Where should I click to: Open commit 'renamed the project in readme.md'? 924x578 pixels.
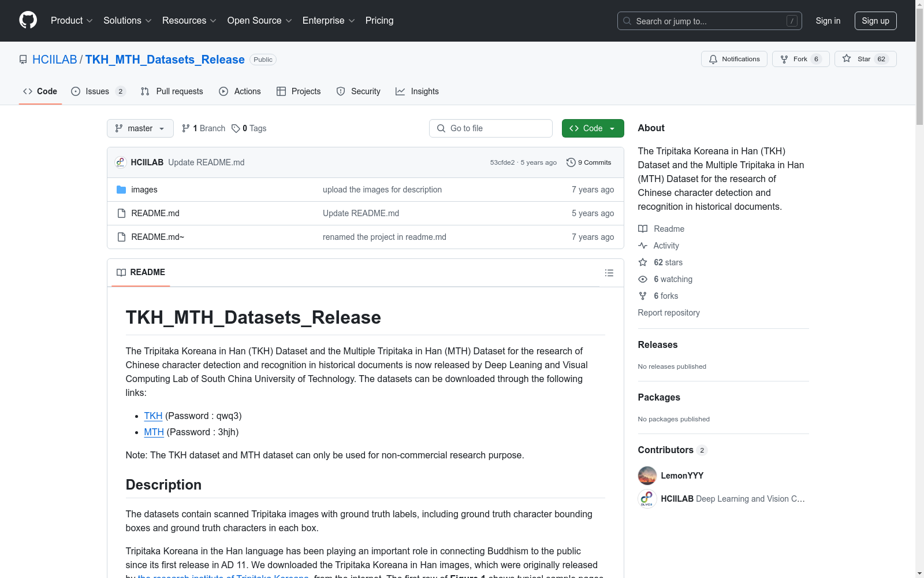click(x=385, y=237)
